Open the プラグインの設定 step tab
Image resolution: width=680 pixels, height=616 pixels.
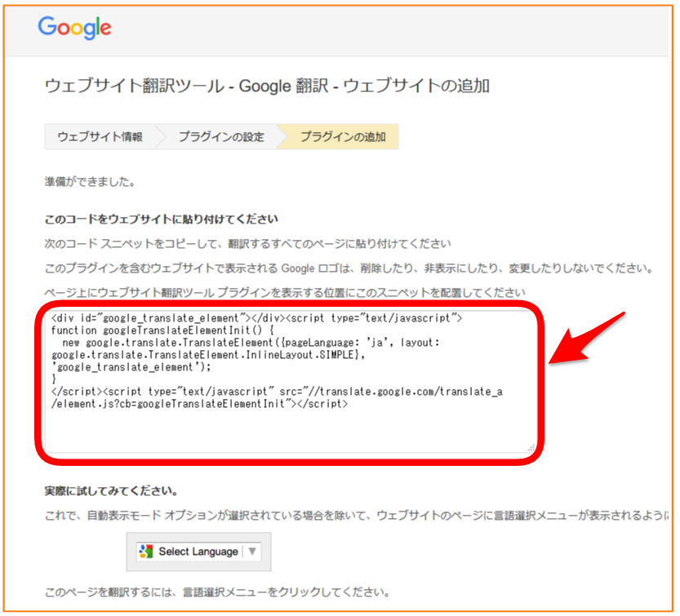point(221,136)
